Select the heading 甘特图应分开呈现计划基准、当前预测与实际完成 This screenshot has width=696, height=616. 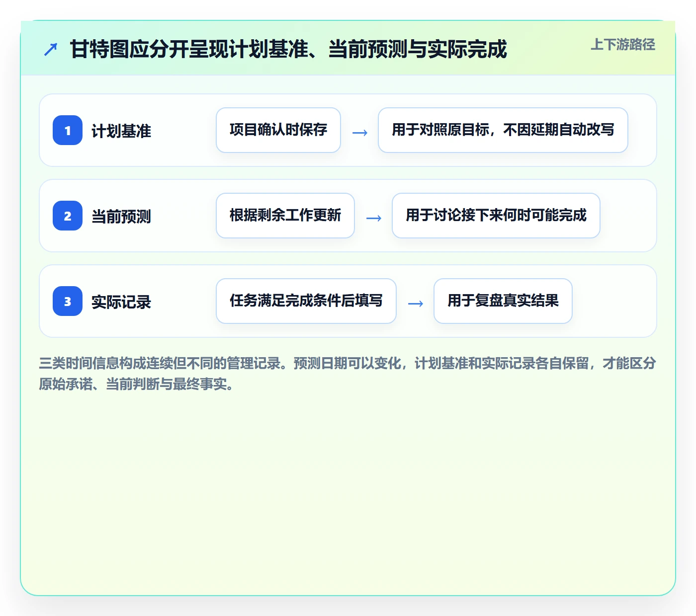(x=288, y=49)
